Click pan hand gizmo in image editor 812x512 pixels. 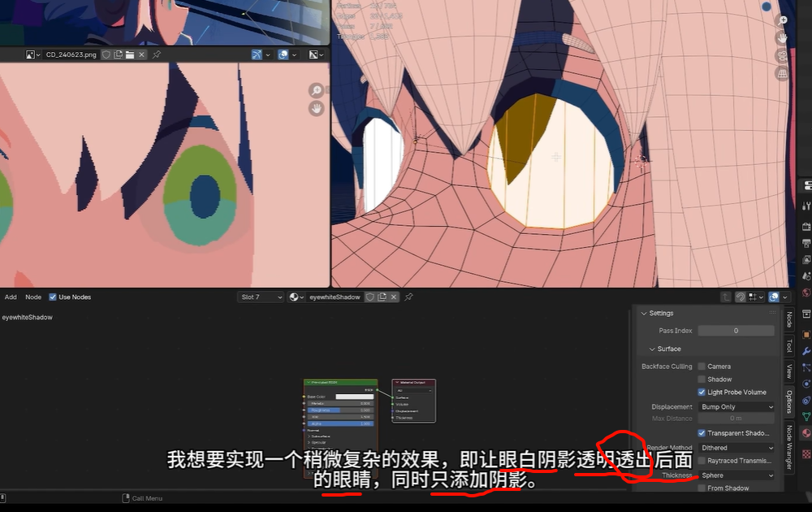(316, 108)
